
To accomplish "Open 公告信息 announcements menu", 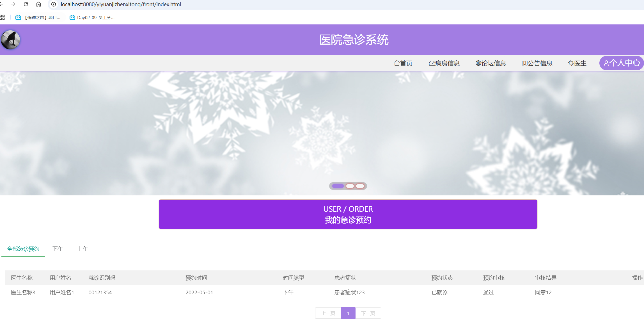I will point(537,63).
